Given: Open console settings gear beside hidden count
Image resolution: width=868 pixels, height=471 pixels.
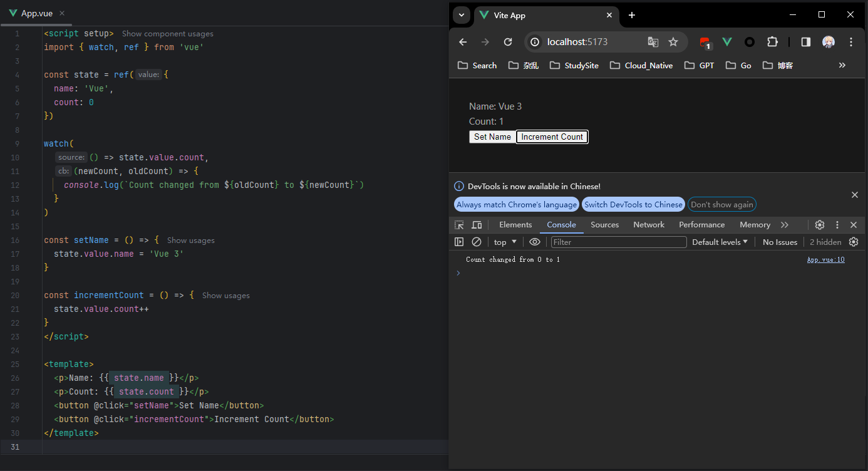Looking at the screenshot, I should tap(854, 242).
